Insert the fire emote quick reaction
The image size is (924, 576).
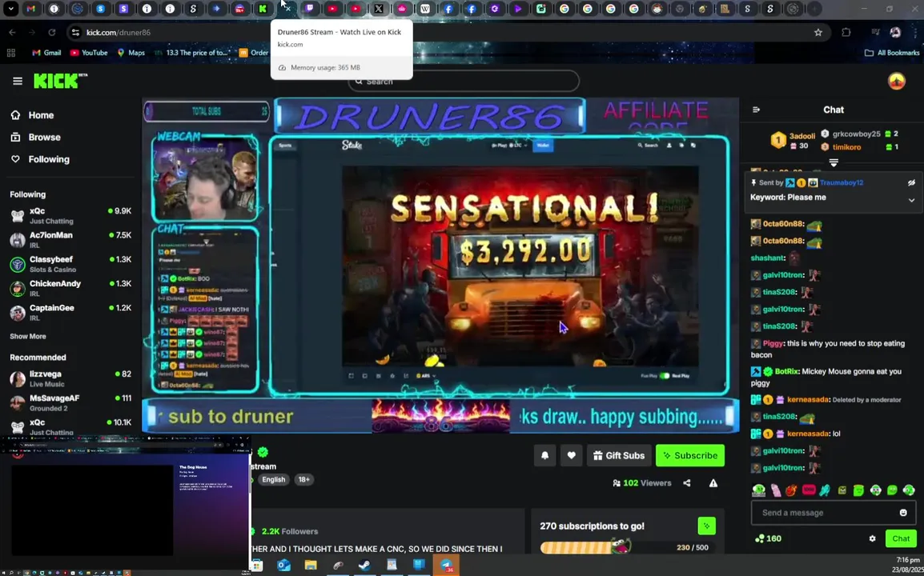point(791,490)
